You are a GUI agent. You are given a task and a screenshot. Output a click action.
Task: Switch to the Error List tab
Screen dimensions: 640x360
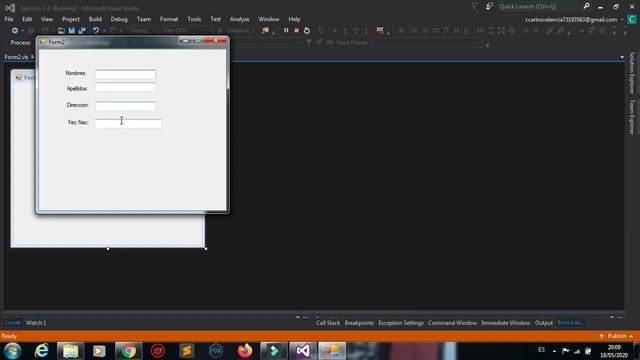coord(570,323)
